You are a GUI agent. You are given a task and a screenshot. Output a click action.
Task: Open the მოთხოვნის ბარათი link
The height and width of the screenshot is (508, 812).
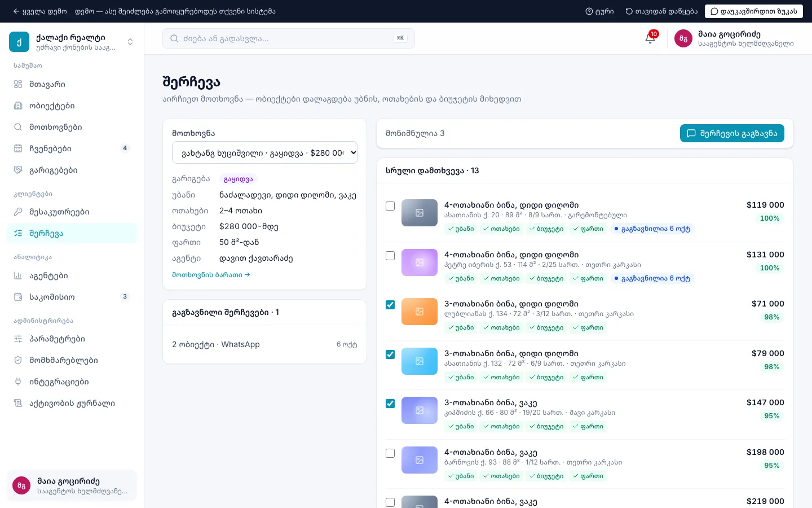point(211,275)
